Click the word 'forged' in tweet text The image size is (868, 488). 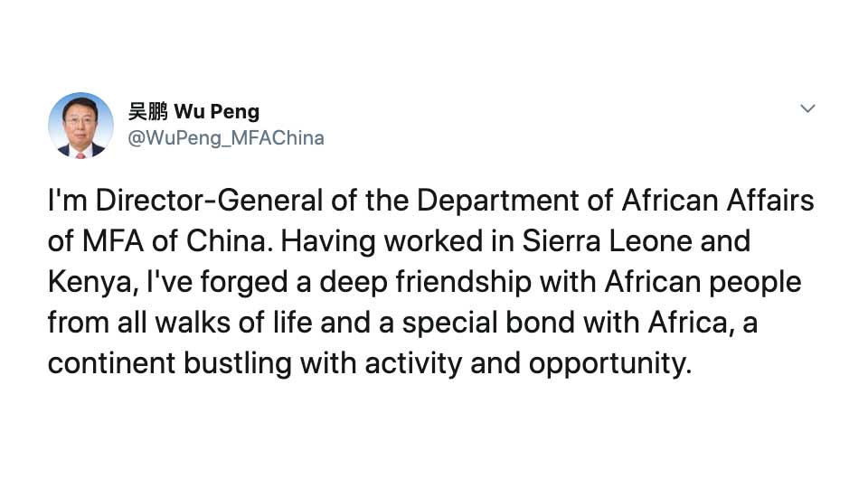[244, 282]
